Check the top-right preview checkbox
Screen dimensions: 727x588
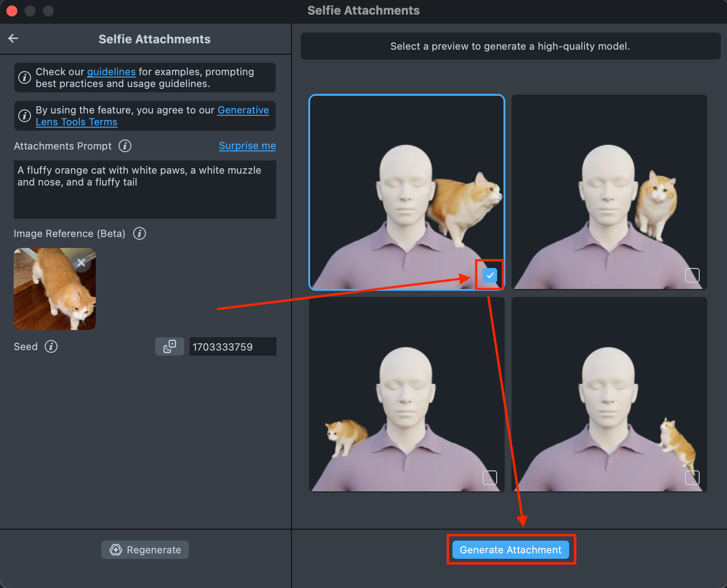click(692, 275)
